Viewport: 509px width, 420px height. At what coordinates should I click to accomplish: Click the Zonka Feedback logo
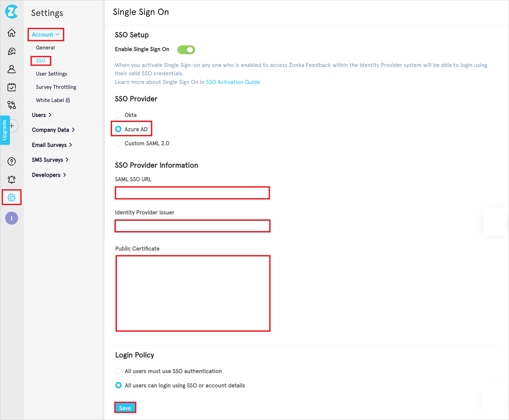pyautogui.click(x=12, y=12)
